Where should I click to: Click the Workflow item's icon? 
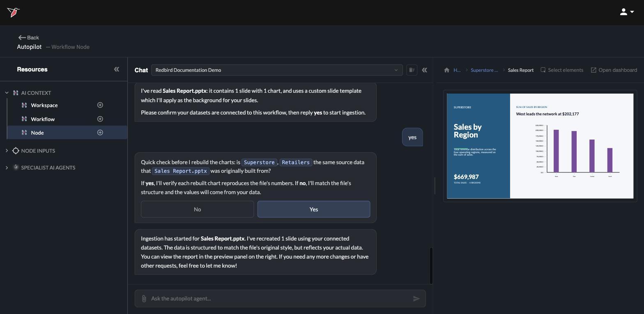point(24,119)
